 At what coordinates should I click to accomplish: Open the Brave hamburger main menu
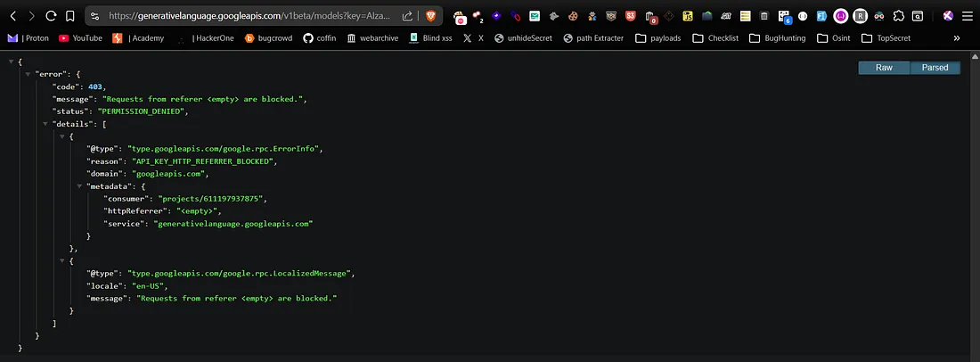point(967,16)
